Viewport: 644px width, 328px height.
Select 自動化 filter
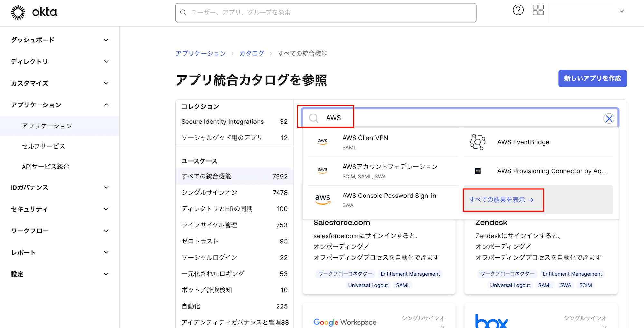point(234,306)
